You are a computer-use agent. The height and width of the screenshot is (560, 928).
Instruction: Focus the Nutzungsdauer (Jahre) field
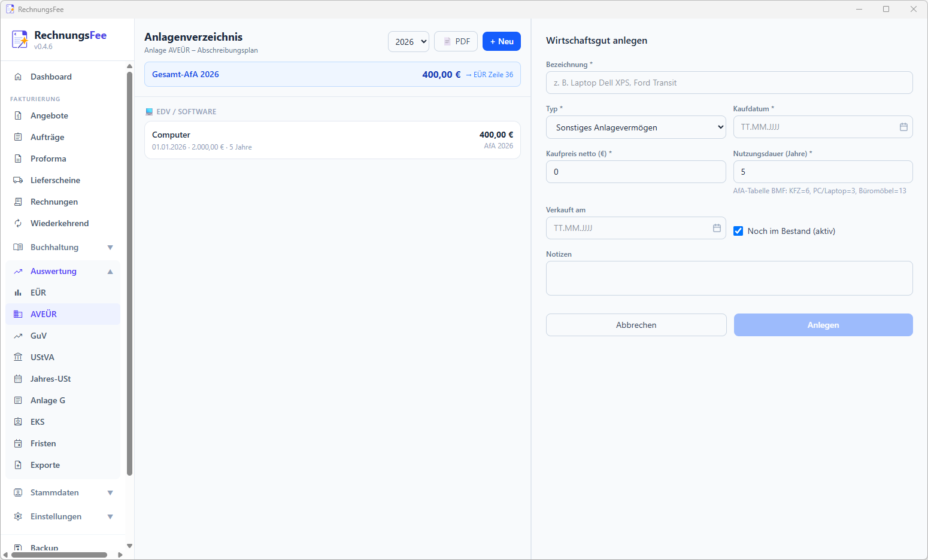pyautogui.click(x=823, y=172)
